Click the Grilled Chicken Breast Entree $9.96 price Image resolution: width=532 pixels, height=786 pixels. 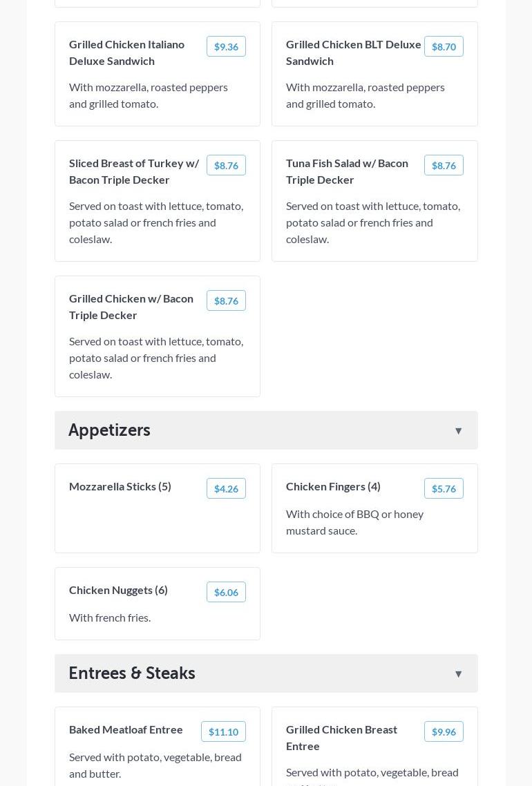point(444,731)
